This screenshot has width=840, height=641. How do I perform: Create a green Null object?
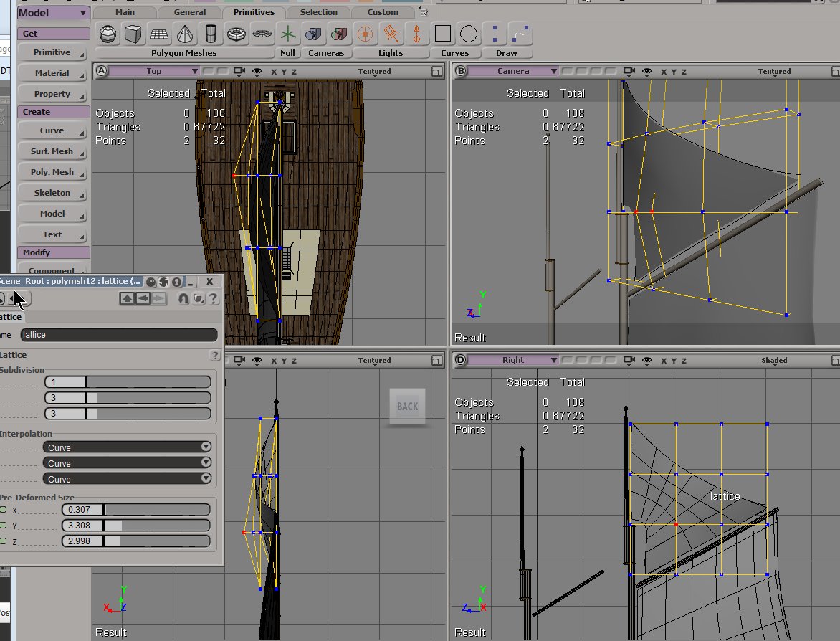click(287, 34)
